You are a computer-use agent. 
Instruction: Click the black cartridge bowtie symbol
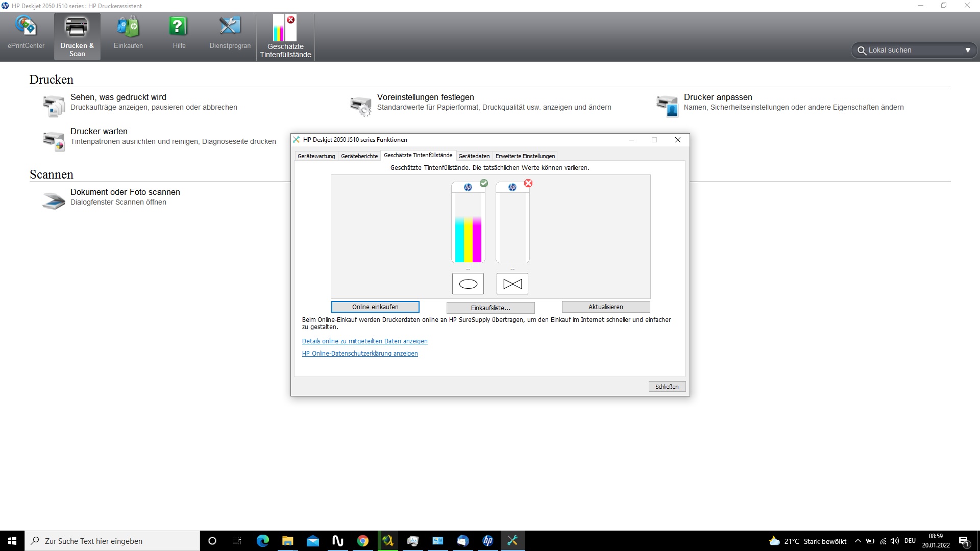(x=512, y=284)
